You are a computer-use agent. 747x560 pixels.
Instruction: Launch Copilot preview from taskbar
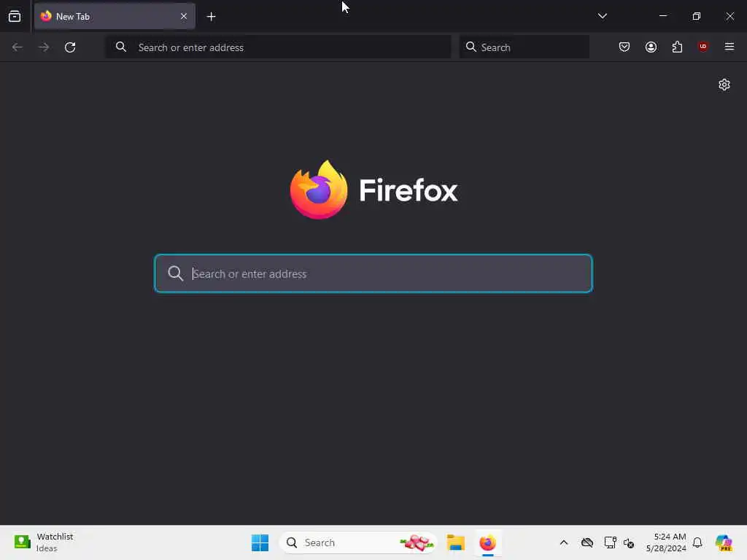point(724,542)
